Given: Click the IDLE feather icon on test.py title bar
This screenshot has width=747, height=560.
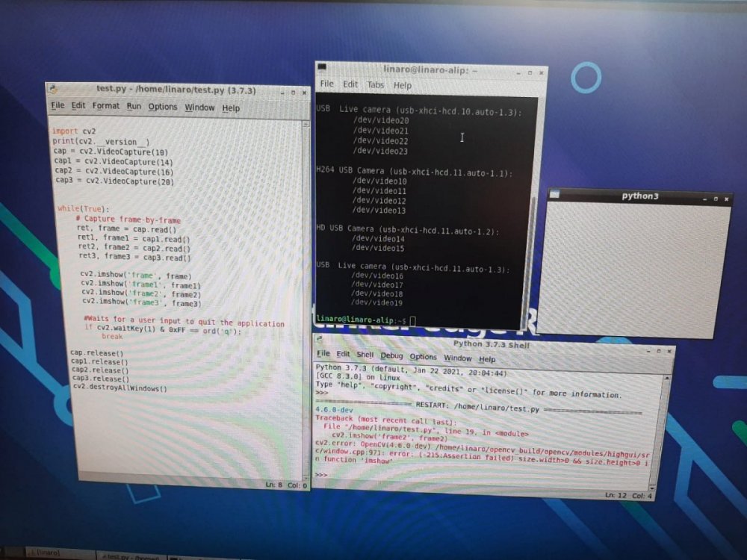Looking at the screenshot, I should [52, 90].
